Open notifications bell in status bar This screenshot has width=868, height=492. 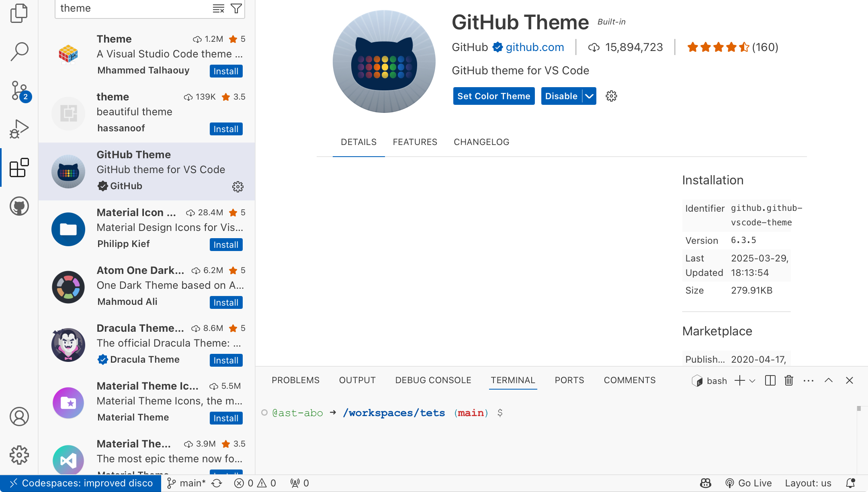(850, 483)
